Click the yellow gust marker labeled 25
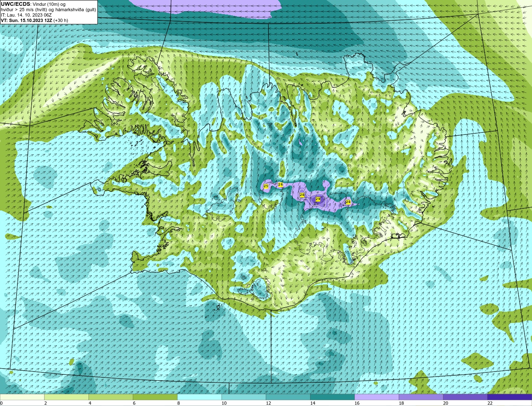The image size is (532, 406). (x=266, y=186)
